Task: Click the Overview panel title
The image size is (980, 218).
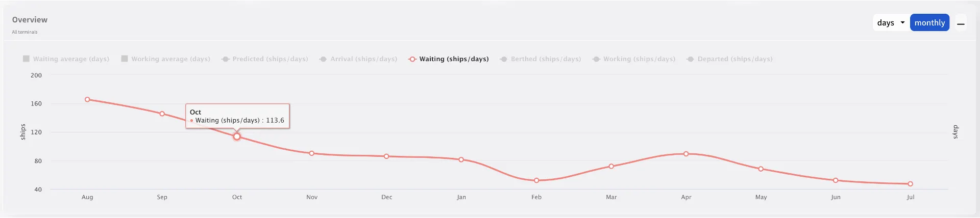Action: coord(30,20)
